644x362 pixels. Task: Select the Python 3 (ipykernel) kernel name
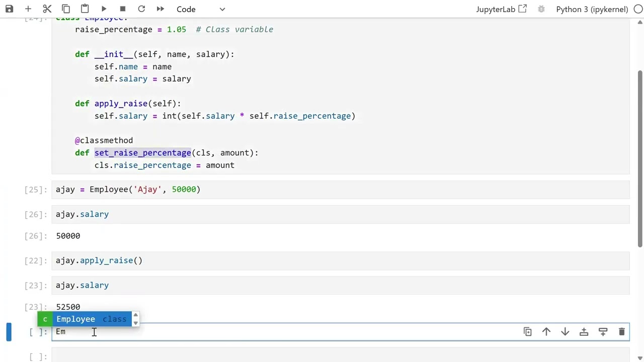592,9
